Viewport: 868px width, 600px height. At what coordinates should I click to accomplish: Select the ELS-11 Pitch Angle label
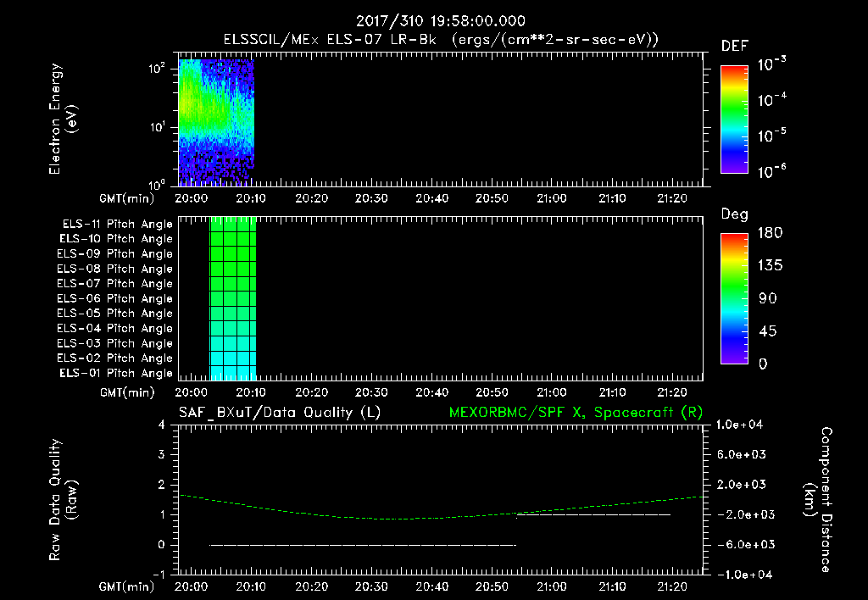117,225
